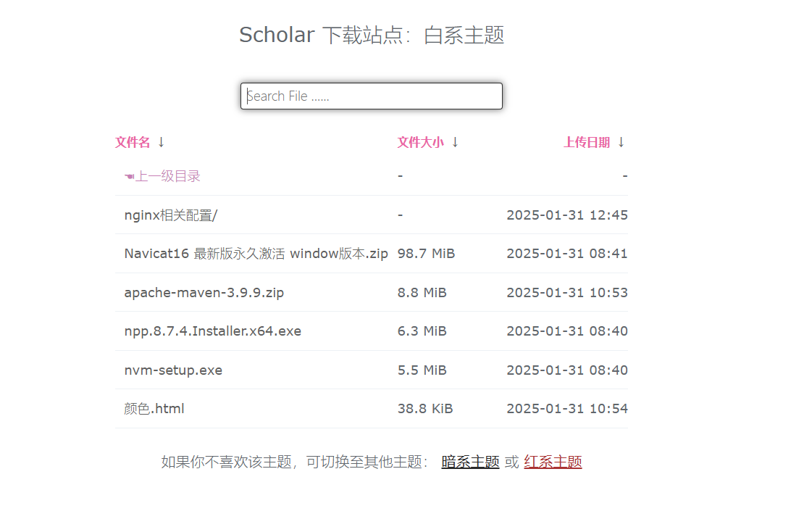
Task: Click the 98.7 MiB size cell
Action: tap(426, 254)
